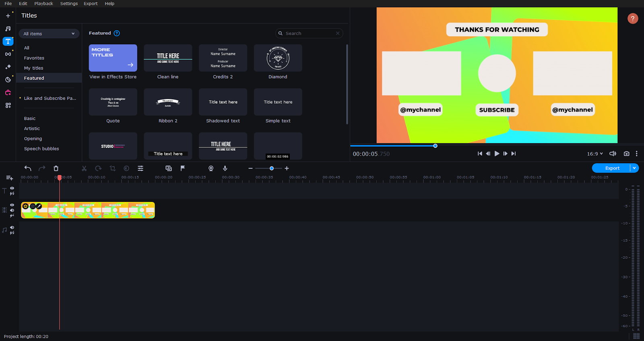Select the Artistic titles category
644x341 pixels.
pyautogui.click(x=32, y=129)
